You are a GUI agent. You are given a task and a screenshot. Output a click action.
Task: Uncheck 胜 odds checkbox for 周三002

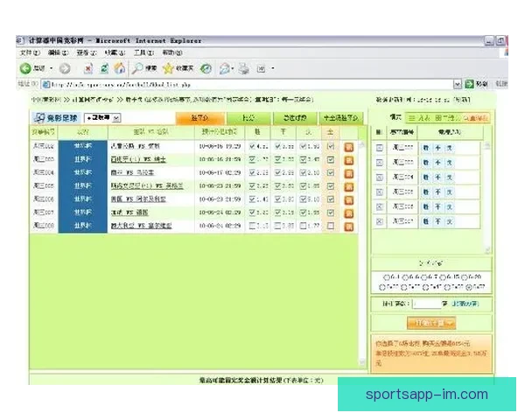click(x=253, y=146)
